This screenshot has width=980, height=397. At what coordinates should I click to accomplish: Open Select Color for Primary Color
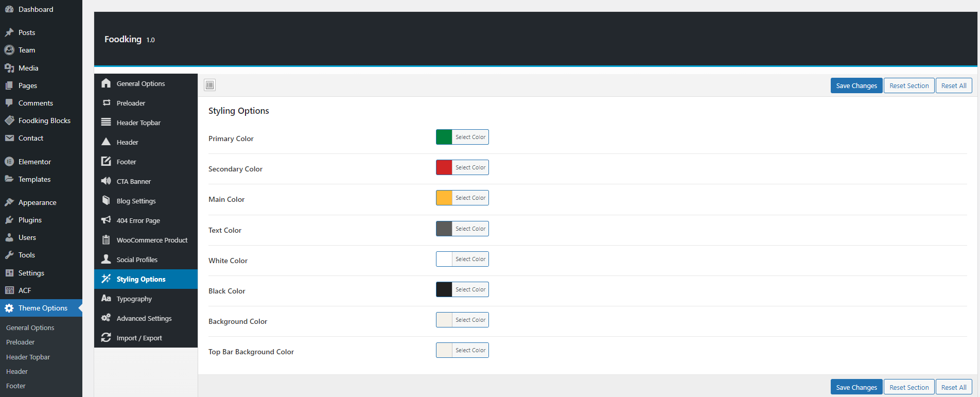pos(470,137)
